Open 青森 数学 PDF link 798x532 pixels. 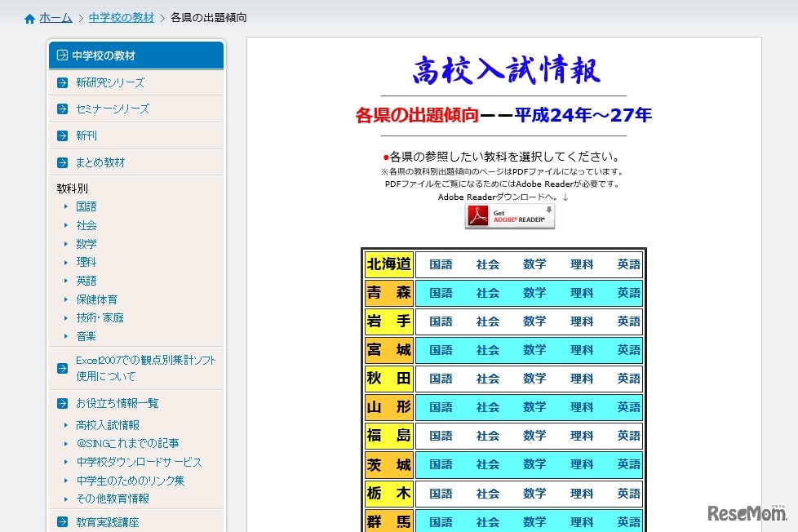coord(534,293)
